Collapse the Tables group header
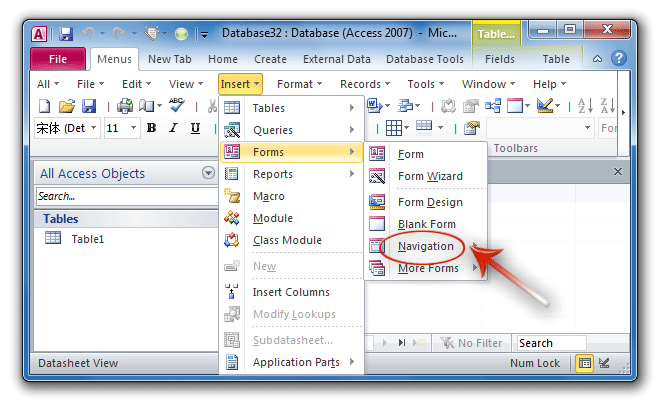The height and width of the screenshot is (408, 663). tap(126, 219)
